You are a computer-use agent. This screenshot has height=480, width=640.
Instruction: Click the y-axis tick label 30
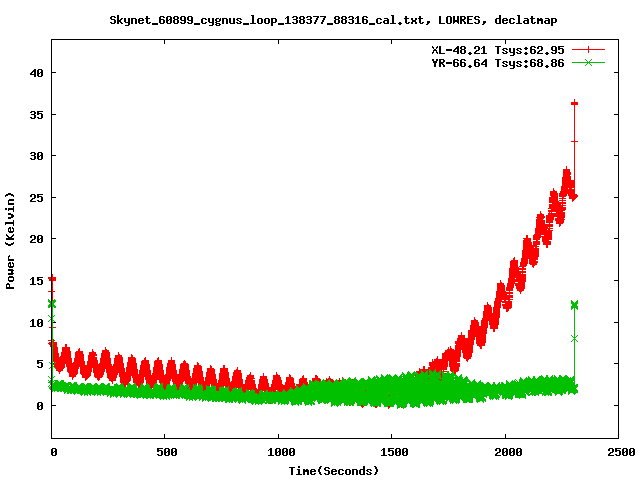pos(36,156)
